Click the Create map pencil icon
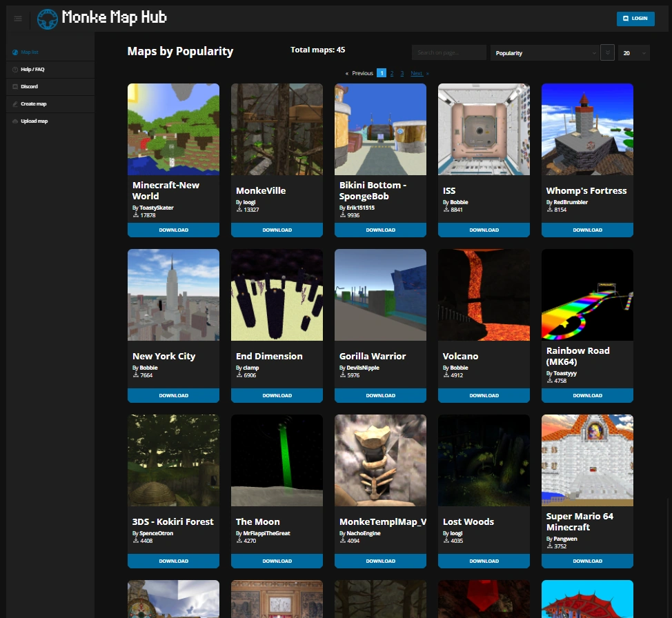672x618 pixels. pos(14,103)
